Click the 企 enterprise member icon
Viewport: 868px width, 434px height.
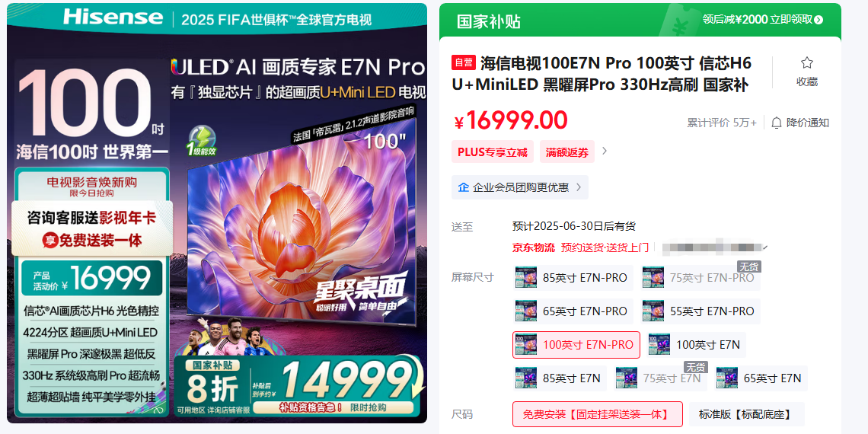click(x=464, y=187)
